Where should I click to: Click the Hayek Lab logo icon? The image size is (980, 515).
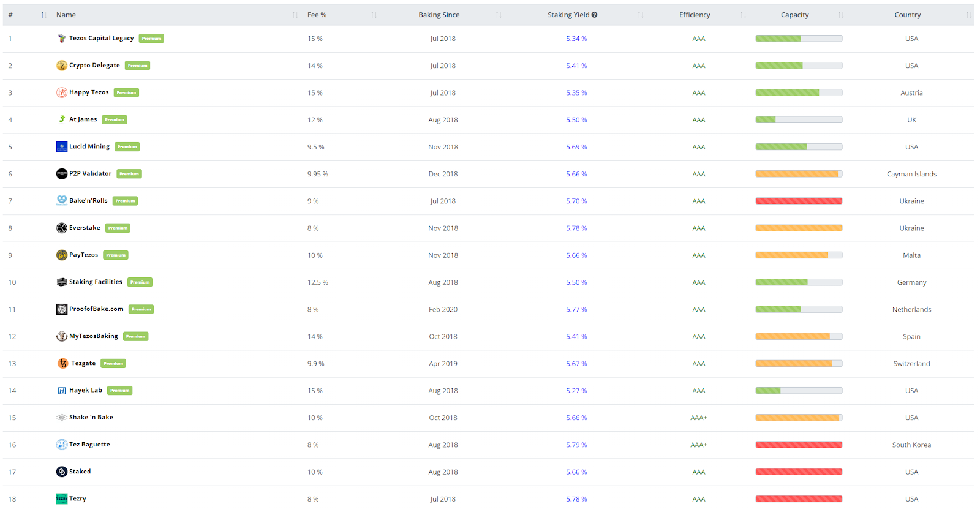coord(62,391)
